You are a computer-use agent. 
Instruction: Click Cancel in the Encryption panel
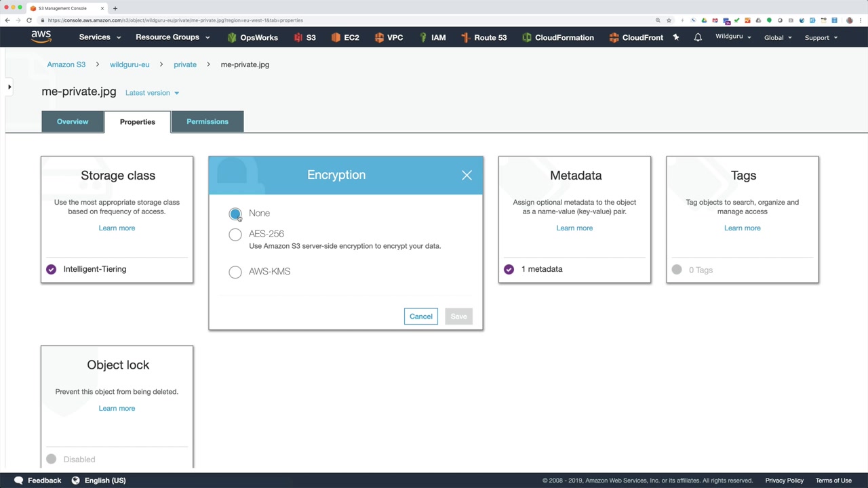point(421,317)
